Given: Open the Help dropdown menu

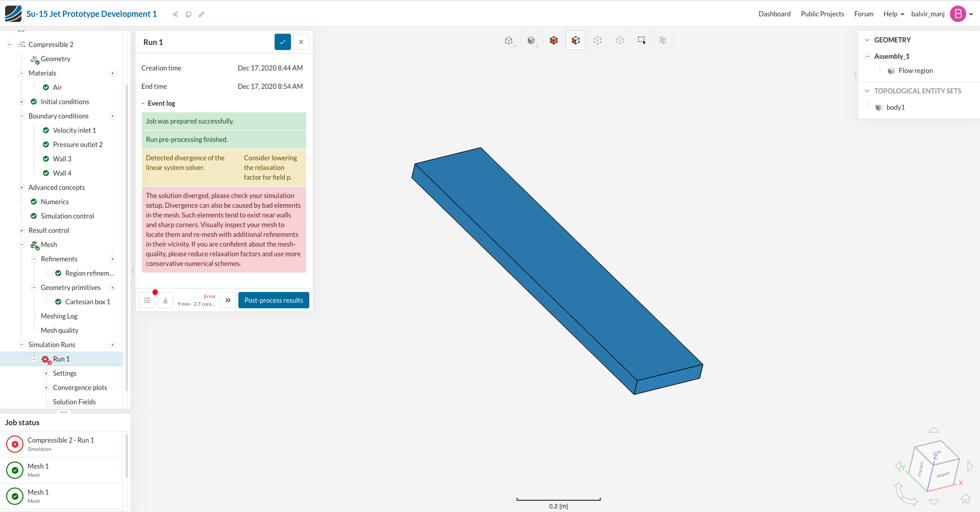Looking at the screenshot, I should 894,14.
